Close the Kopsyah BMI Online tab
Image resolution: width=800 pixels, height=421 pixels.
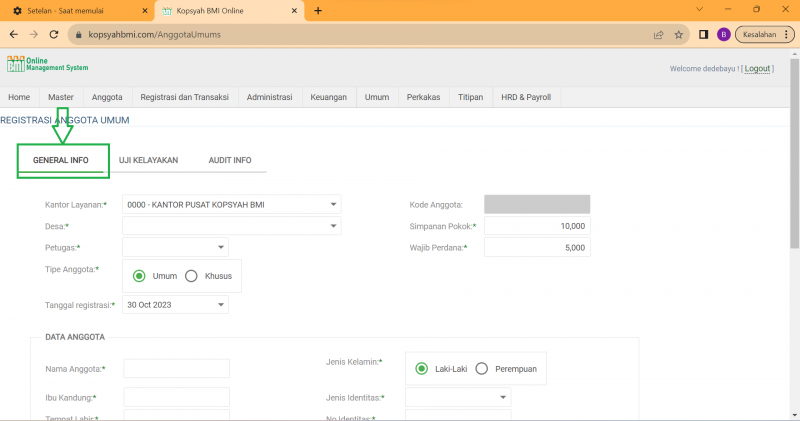pos(294,11)
